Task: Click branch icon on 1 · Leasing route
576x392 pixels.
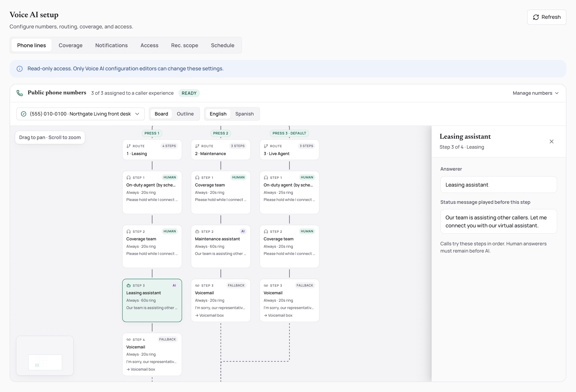Action: pos(128,146)
